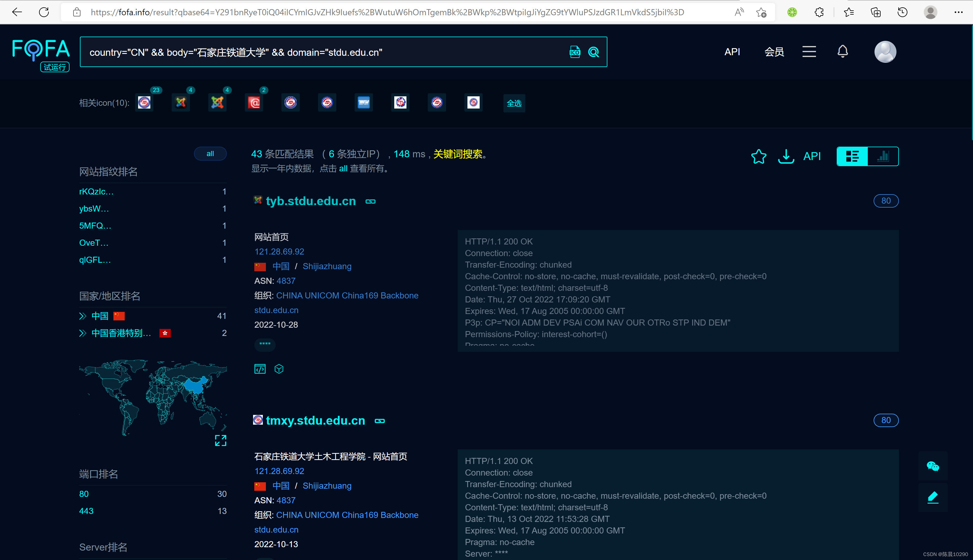
Task: Switch to list view mode
Action: (852, 156)
